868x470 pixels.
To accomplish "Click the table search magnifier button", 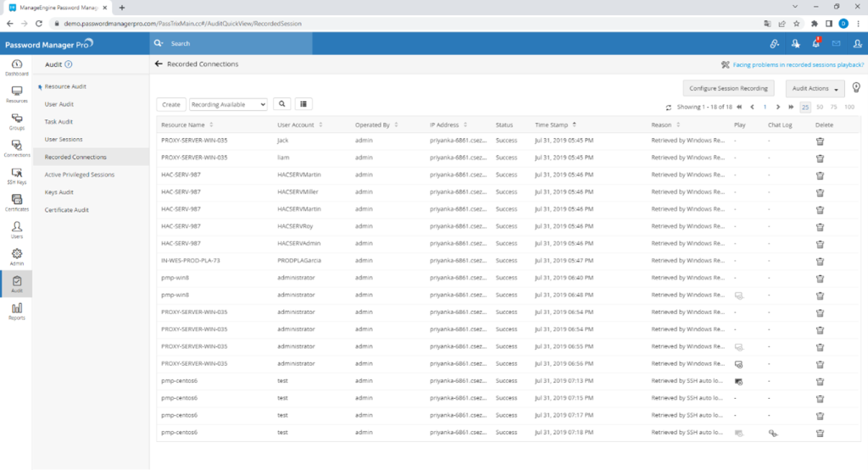I will 281,104.
